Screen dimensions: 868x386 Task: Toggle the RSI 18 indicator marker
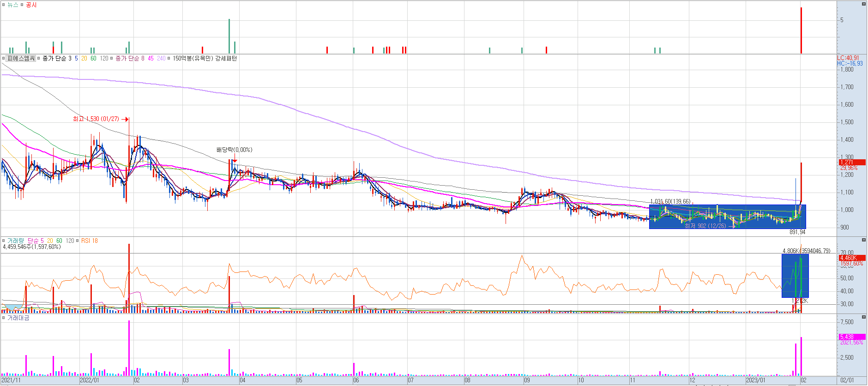pyautogui.click(x=78, y=241)
